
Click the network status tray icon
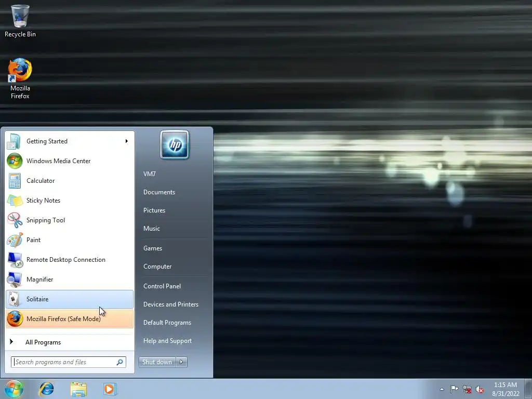point(467,389)
